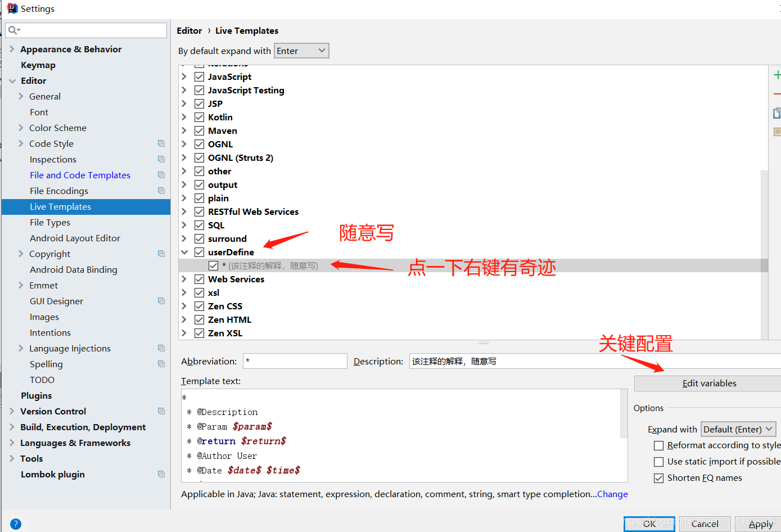Open the Plugins settings page
The image size is (781, 532).
(x=36, y=395)
